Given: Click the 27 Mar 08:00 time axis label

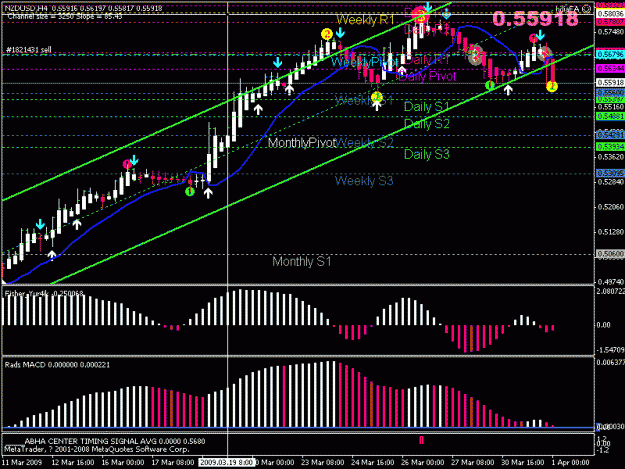Looking at the screenshot, I should tap(472, 462).
